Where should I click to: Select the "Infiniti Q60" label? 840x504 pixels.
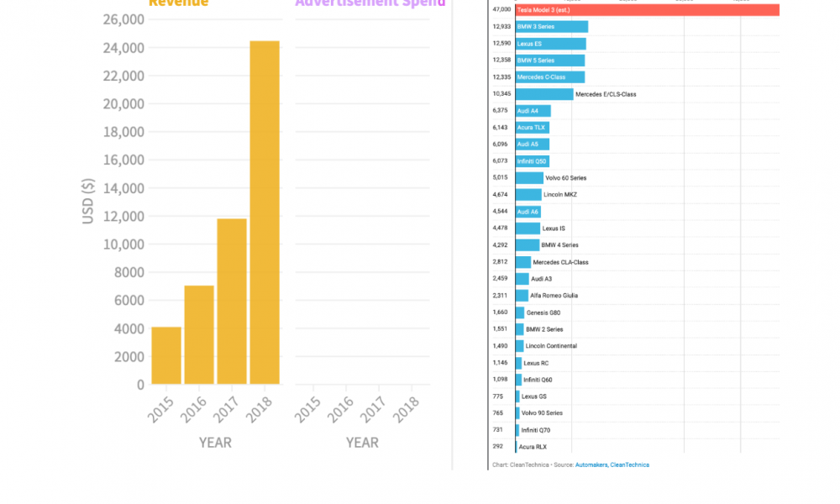[538, 380]
